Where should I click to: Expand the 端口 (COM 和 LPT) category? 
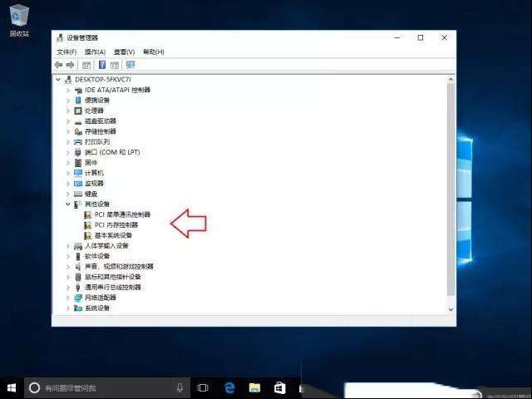tap(68, 152)
